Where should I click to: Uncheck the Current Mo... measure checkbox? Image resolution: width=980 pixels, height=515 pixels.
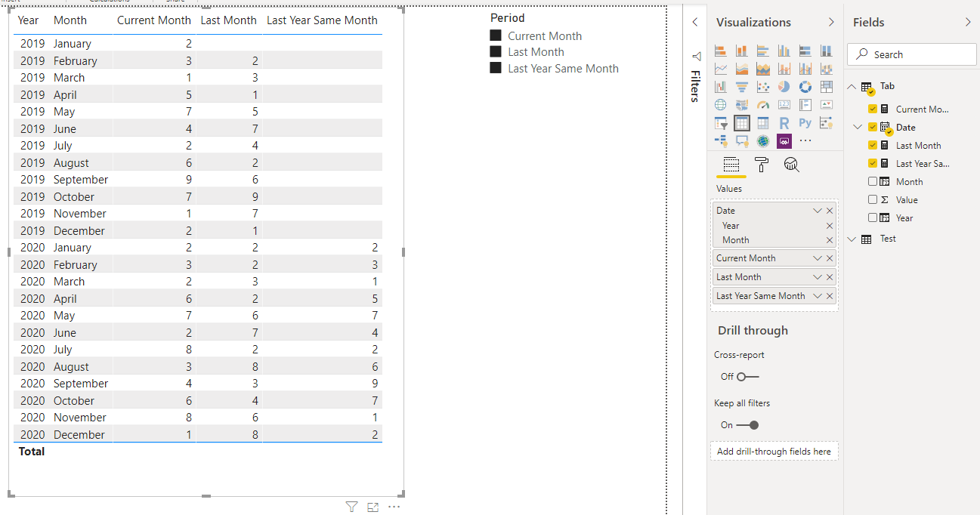873,109
